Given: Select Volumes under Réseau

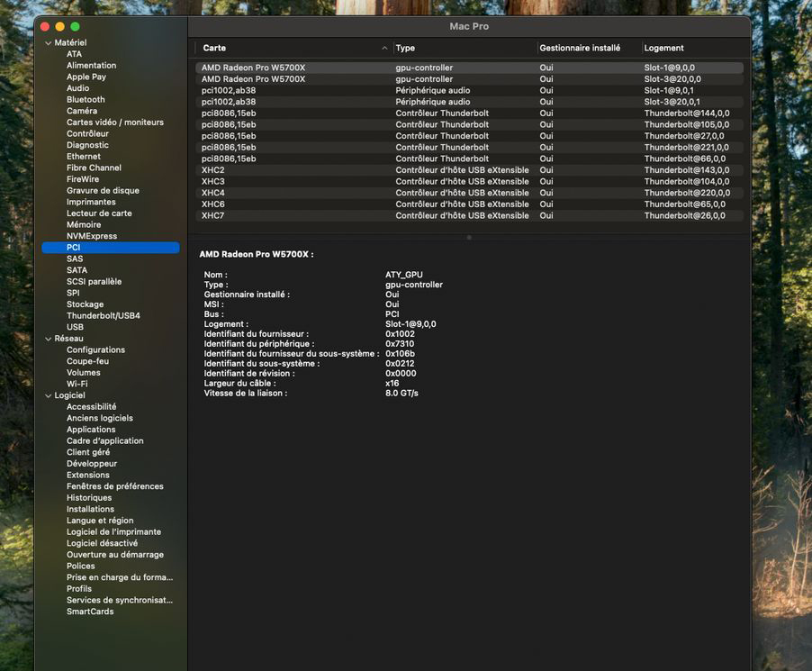Looking at the screenshot, I should [84, 373].
